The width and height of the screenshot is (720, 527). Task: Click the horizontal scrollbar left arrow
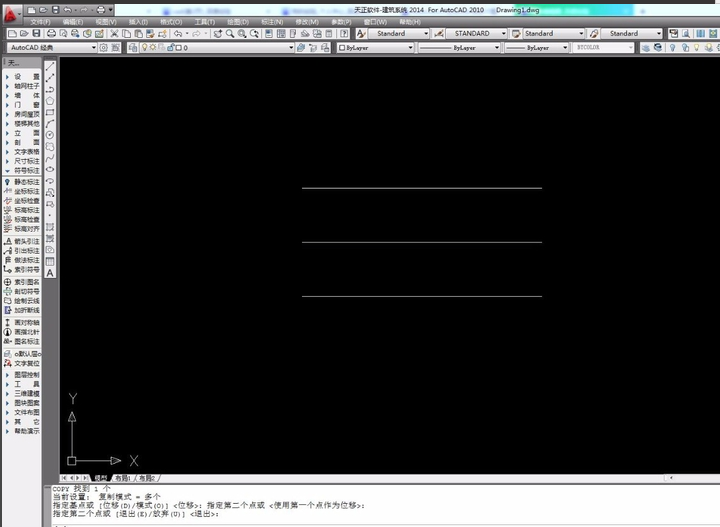point(671,478)
